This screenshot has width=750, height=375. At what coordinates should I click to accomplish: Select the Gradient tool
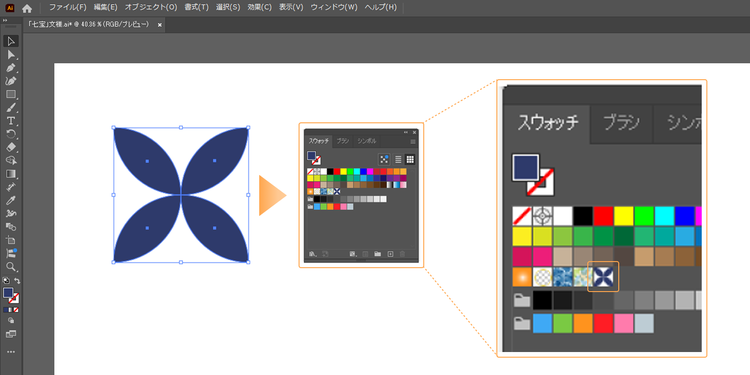tap(11, 174)
